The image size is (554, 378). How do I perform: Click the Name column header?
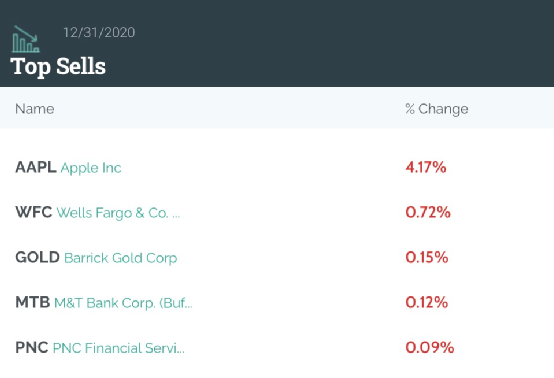click(x=35, y=109)
